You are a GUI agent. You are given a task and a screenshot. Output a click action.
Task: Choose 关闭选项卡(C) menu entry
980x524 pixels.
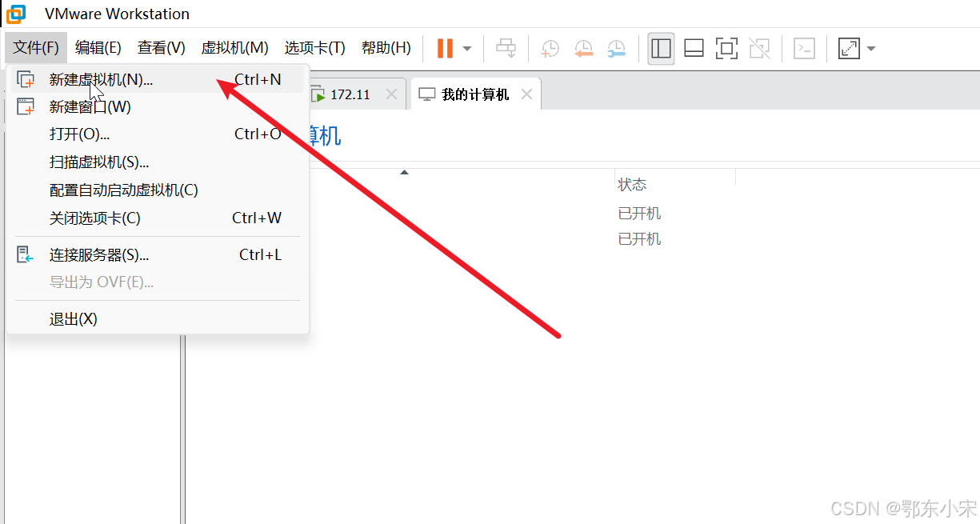(x=158, y=218)
